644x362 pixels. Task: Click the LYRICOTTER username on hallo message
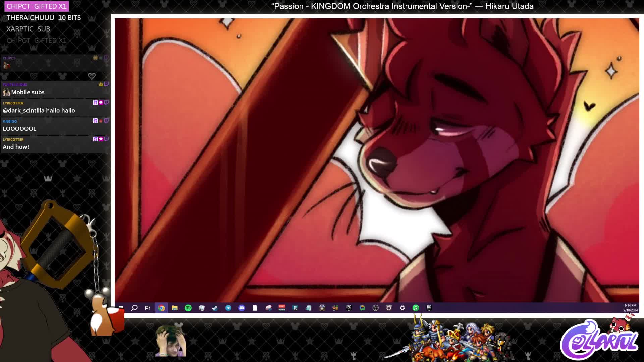click(x=13, y=103)
